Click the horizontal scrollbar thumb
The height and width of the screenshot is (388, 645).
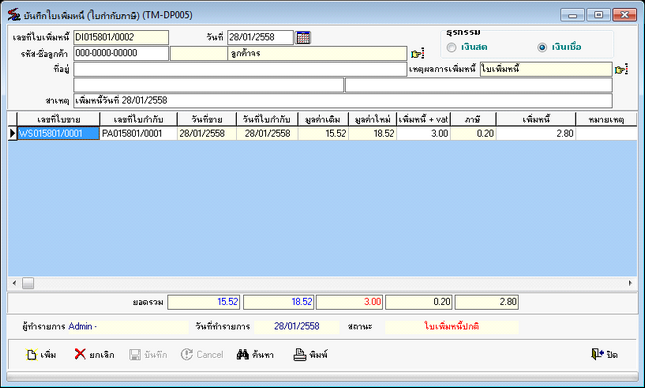28,283
